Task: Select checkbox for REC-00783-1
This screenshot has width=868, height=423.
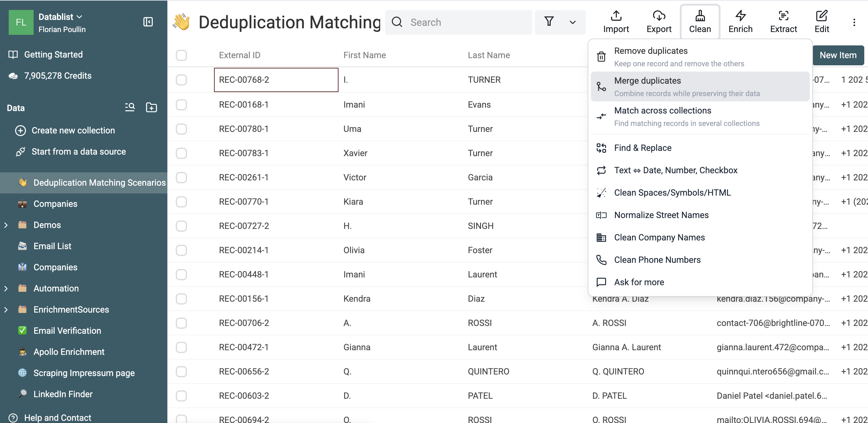Action: tap(181, 153)
